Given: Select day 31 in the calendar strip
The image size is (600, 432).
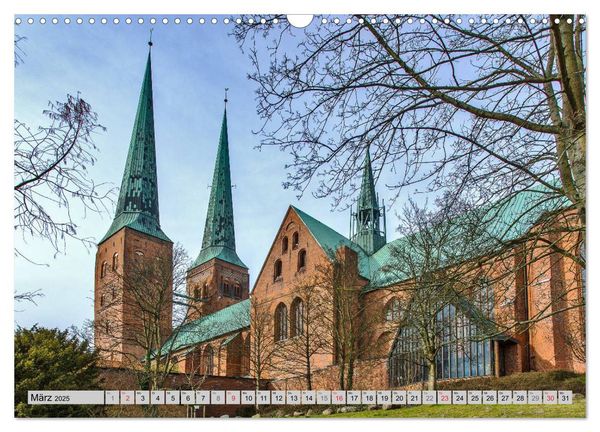Looking at the screenshot, I should click(566, 398).
